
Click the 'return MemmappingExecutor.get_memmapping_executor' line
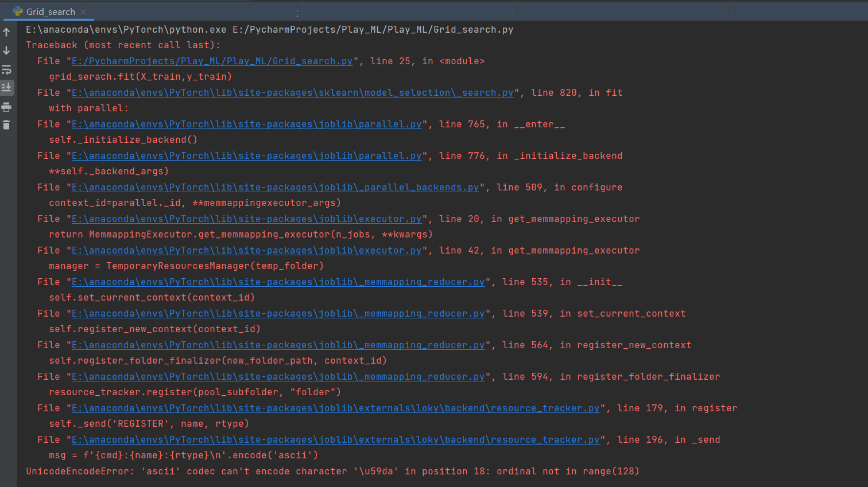[x=241, y=235]
